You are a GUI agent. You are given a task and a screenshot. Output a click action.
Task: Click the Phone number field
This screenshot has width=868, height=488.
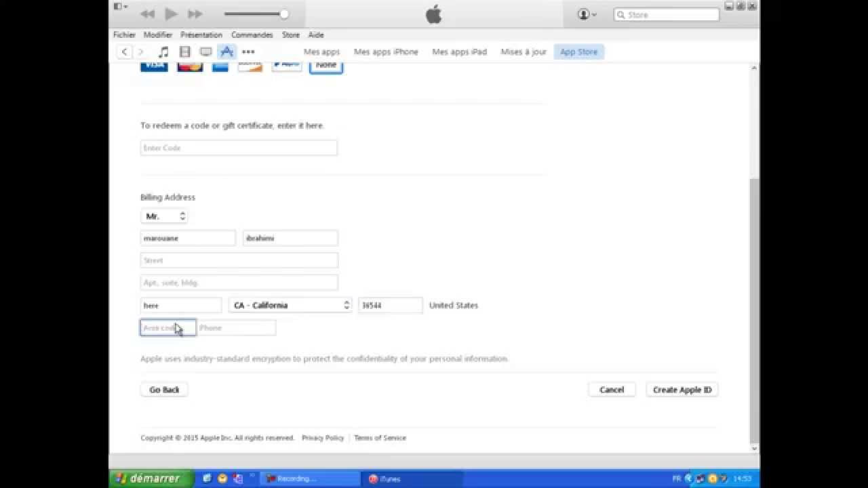pyautogui.click(x=236, y=327)
